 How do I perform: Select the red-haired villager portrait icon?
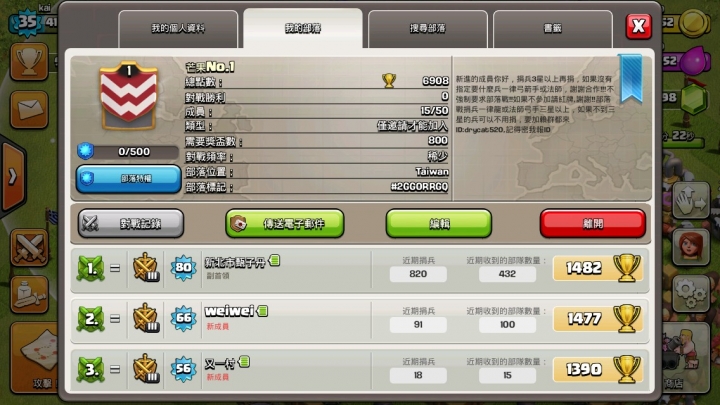click(692, 247)
